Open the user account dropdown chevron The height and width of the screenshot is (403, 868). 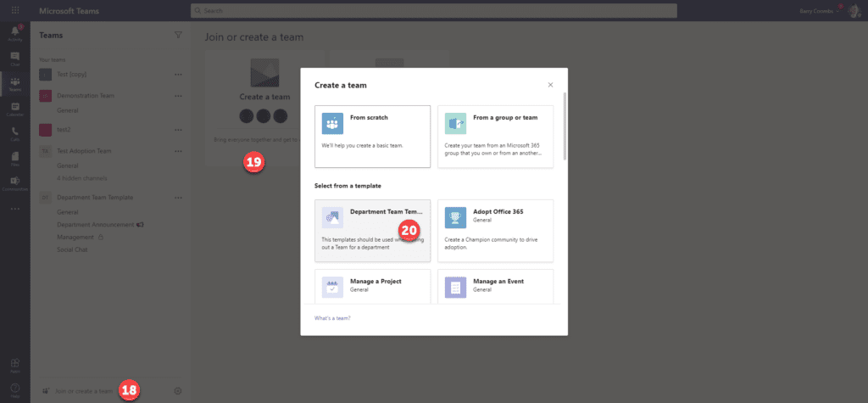point(838,10)
